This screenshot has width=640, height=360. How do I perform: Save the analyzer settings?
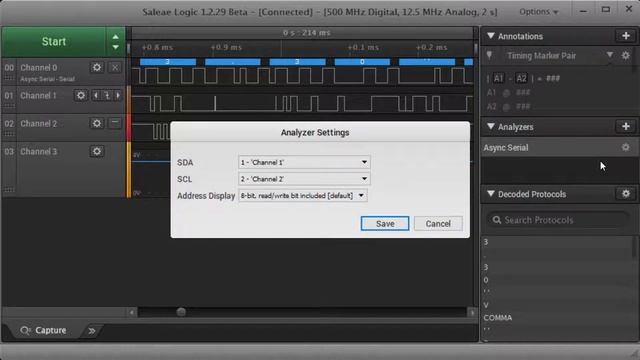tap(385, 224)
